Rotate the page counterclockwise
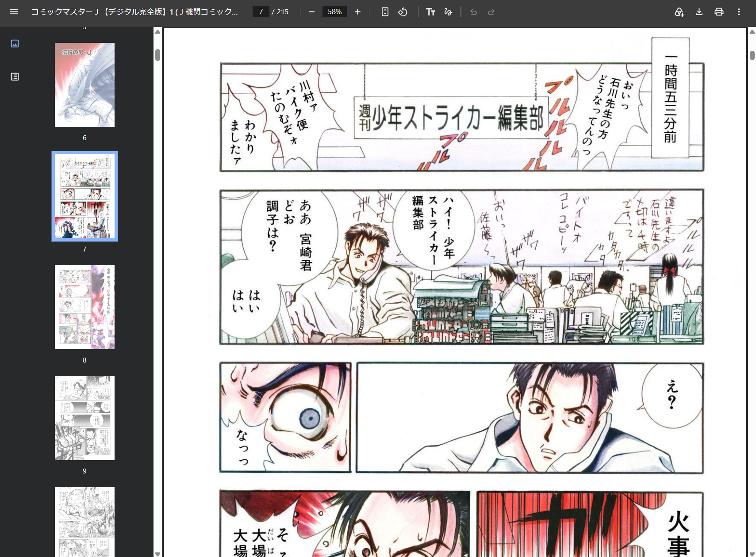 [x=403, y=12]
